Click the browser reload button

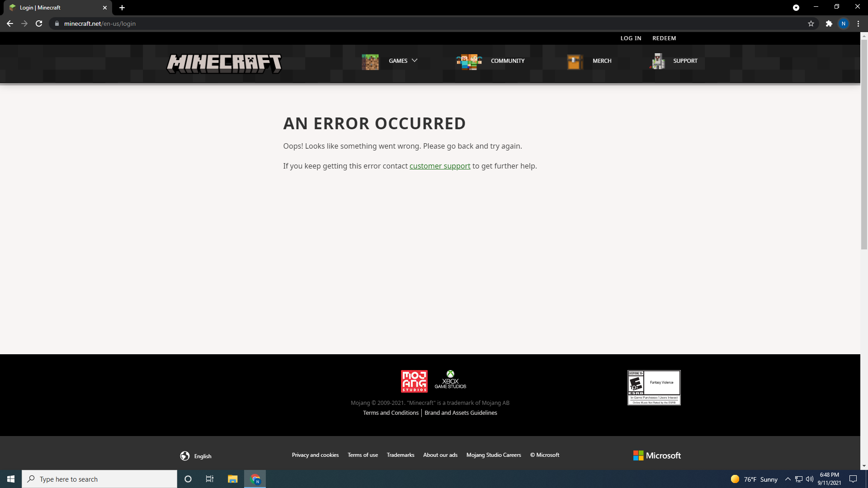pos(39,23)
